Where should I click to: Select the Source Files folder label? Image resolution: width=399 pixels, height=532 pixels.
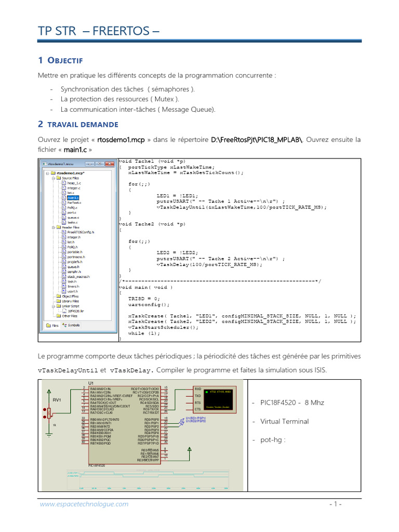pos(70,178)
